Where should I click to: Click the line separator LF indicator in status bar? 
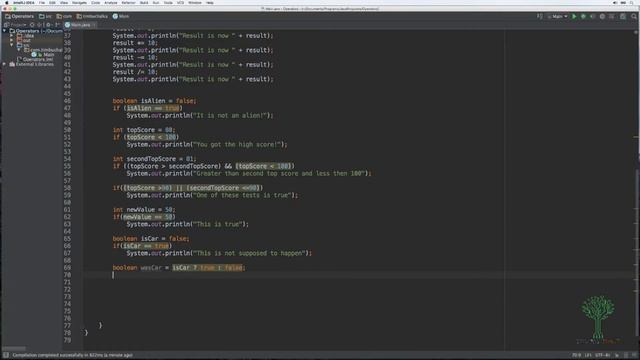point(588,355)
